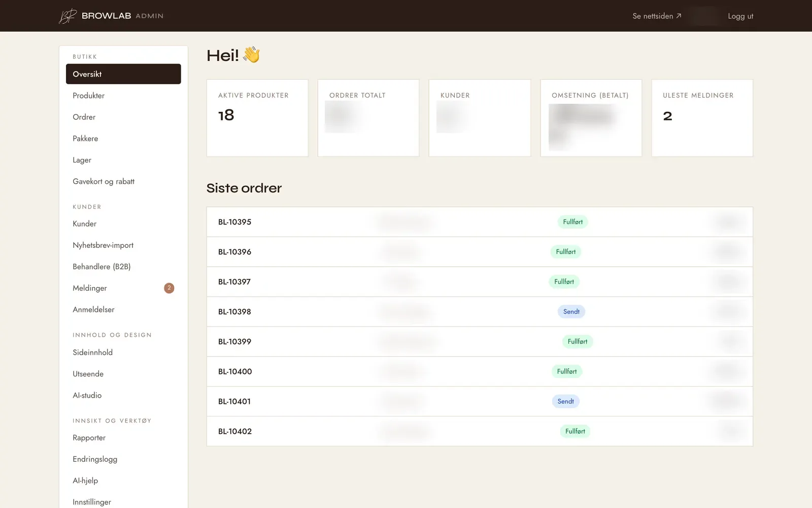Click the Uleste meldinger stat card
Screen dimensions: 812x508
click(702, 118)
